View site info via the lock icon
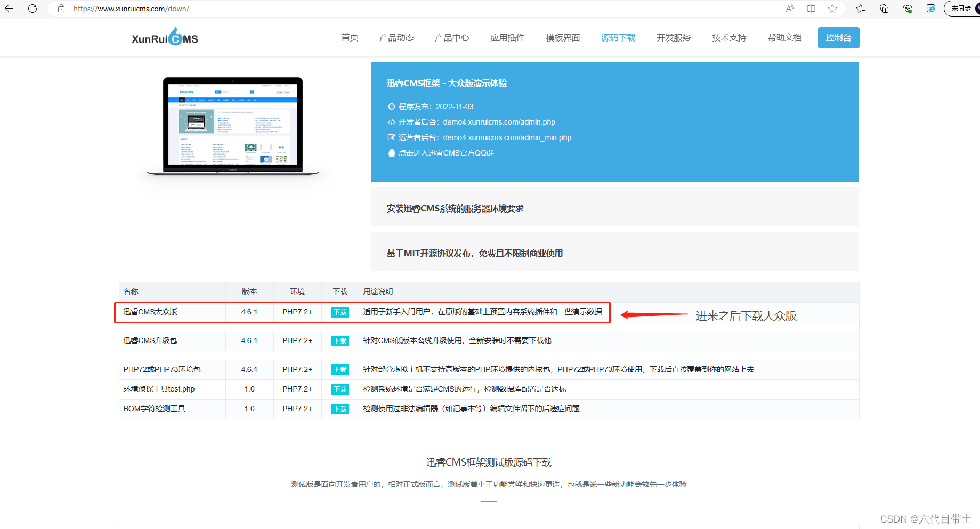The height and width of the screenshot is (529, 980). [x=61, y=9]
